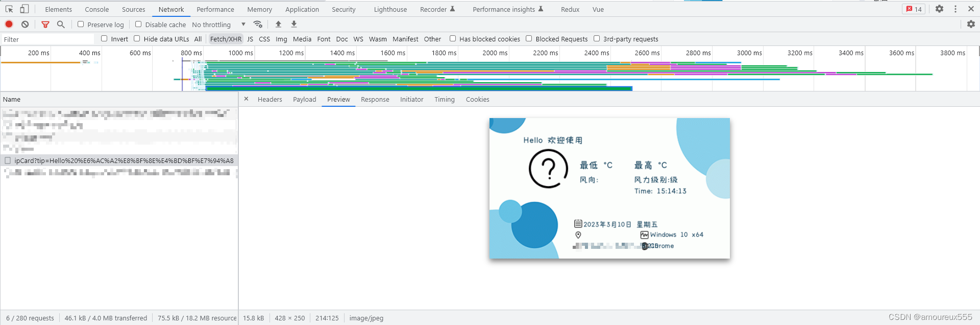
Task: Toggle the device toolbar icon
Action: 24,9
